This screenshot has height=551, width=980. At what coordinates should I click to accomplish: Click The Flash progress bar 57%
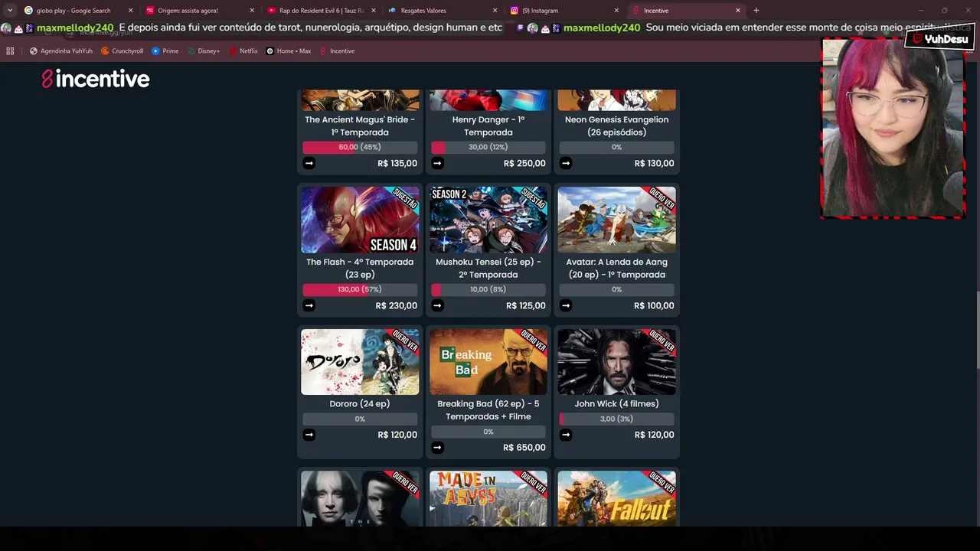[x=360, y=289]
